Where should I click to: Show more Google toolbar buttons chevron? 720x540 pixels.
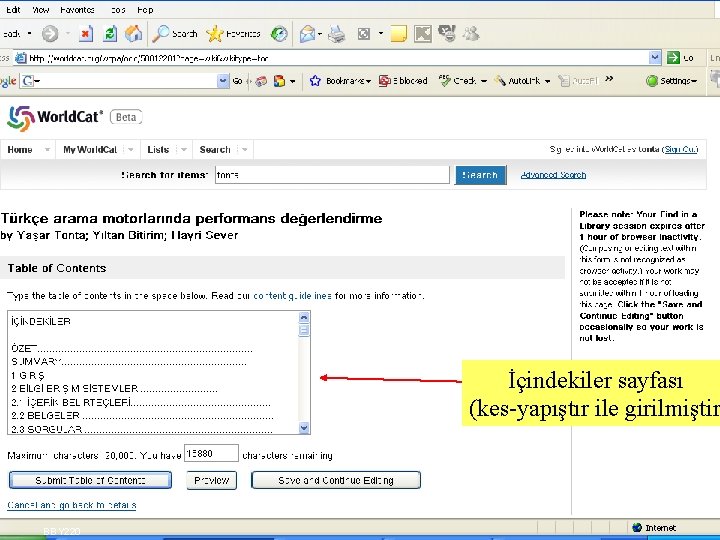tap(609, 79)
